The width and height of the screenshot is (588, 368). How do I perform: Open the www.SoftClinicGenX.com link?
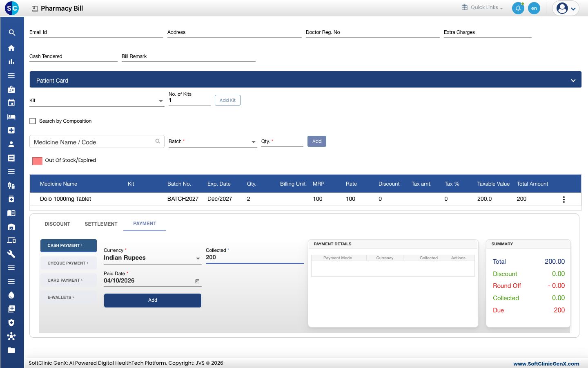[x=546, y=364]
